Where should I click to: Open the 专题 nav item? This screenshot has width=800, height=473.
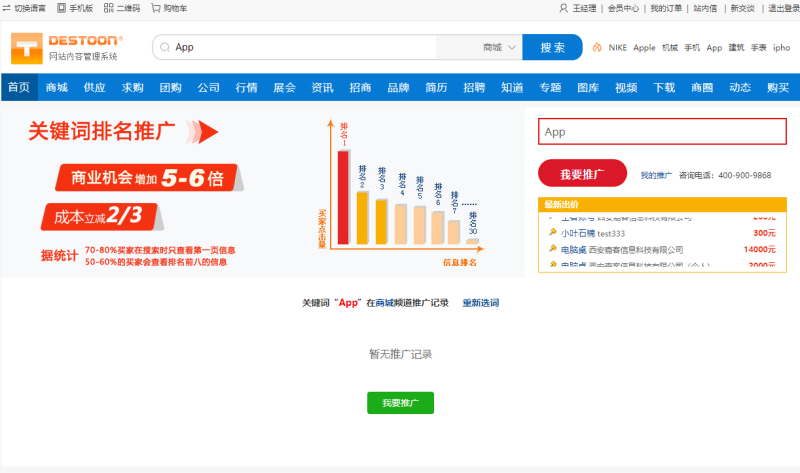pos(550,88)
